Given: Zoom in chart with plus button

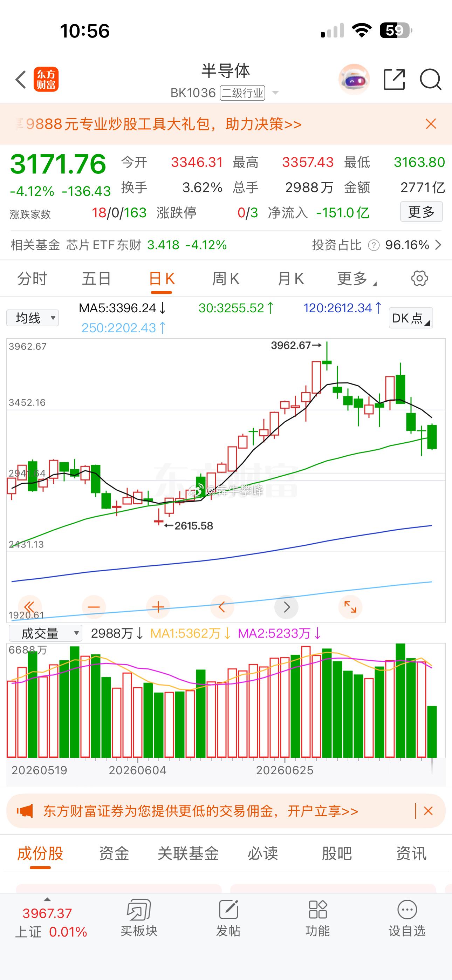Looking at the screenshot, I should pos(158,607).
